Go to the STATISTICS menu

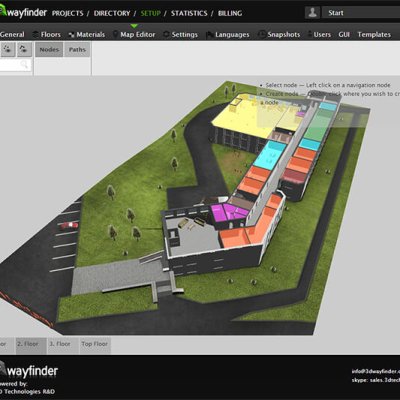pos(189,13)
